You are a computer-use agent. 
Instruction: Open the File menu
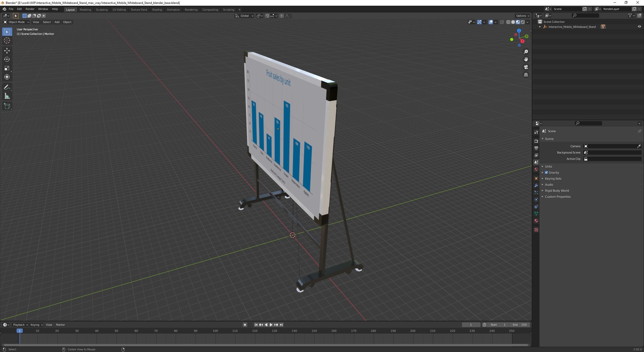coord(11,9)
